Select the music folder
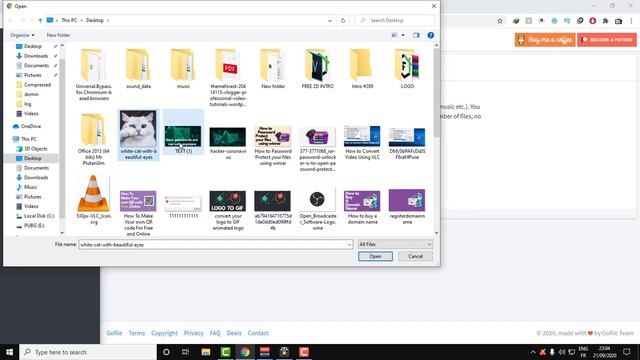Screen dimensions: 640x360 coord(183,68)
